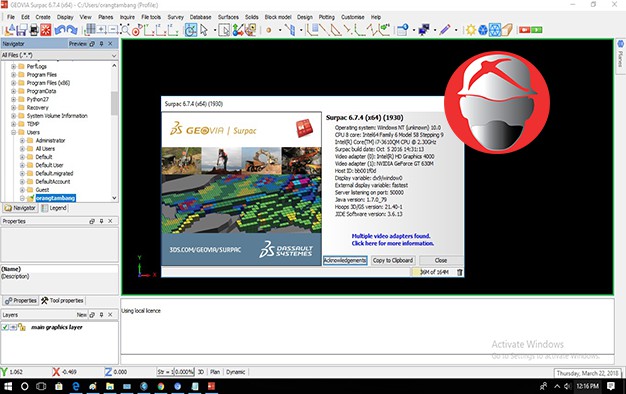
Task: Open File Explorer from the taskbar
Action: 110,386
